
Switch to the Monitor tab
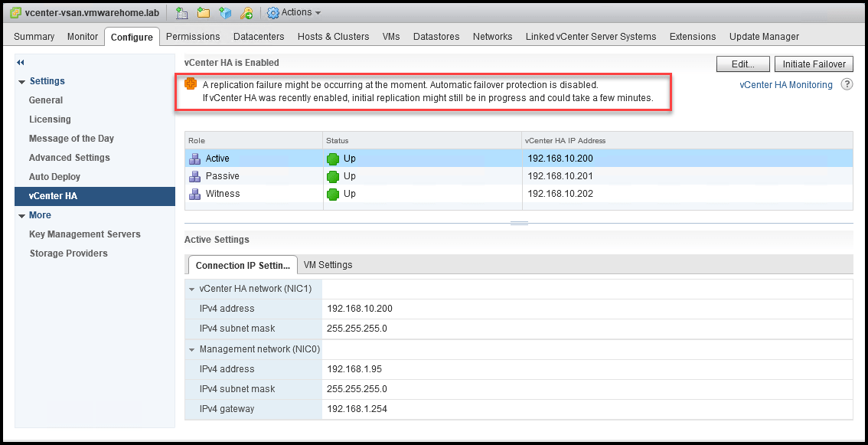(83, 37)
